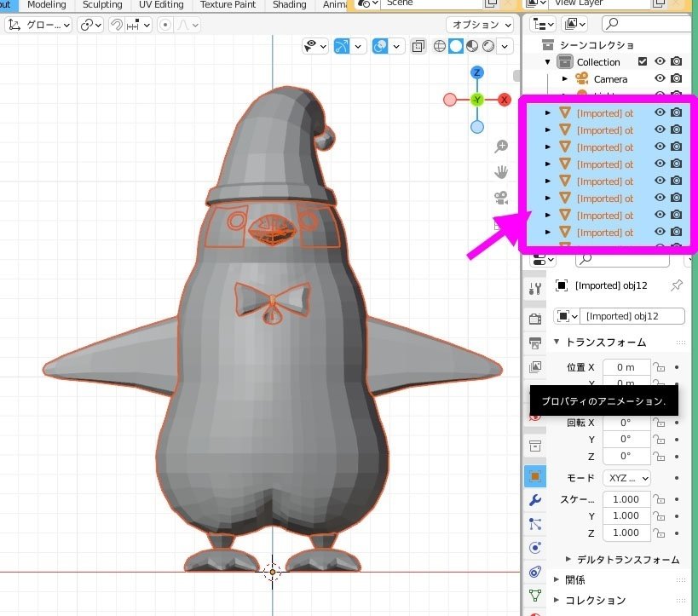Open the outliner display mode dropdown

(x=574, y=24)
